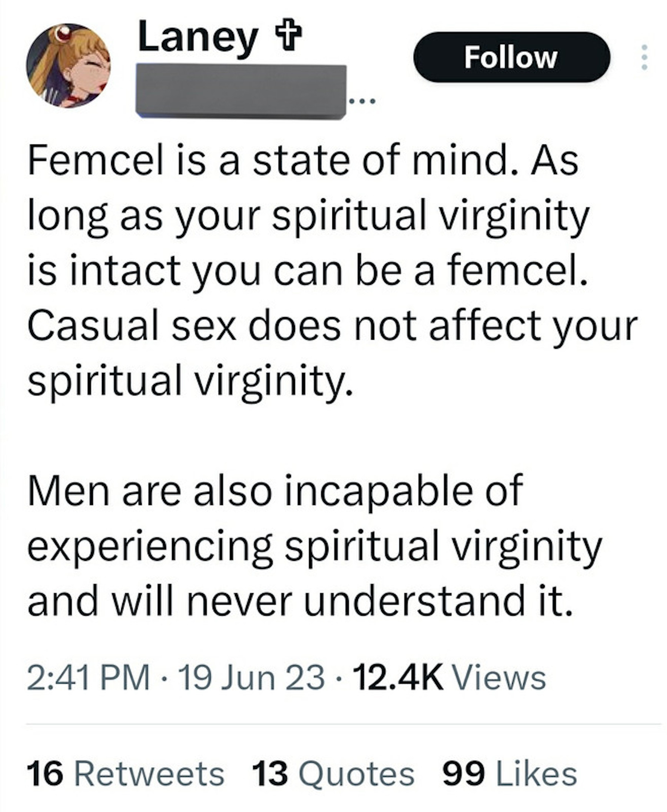Click the cross emoji beside Laney
The width and height of the screenshot is (667, 812).
287,35
